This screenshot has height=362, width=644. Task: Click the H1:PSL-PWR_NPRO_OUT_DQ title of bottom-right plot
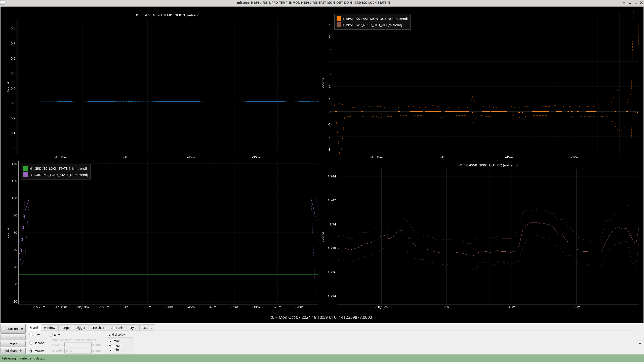[488, 165]
